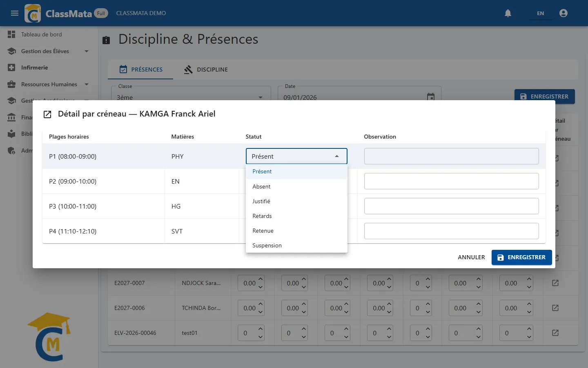Click the P3 observation text field
Screen dimensions: 588x368
tap(451, 206)
